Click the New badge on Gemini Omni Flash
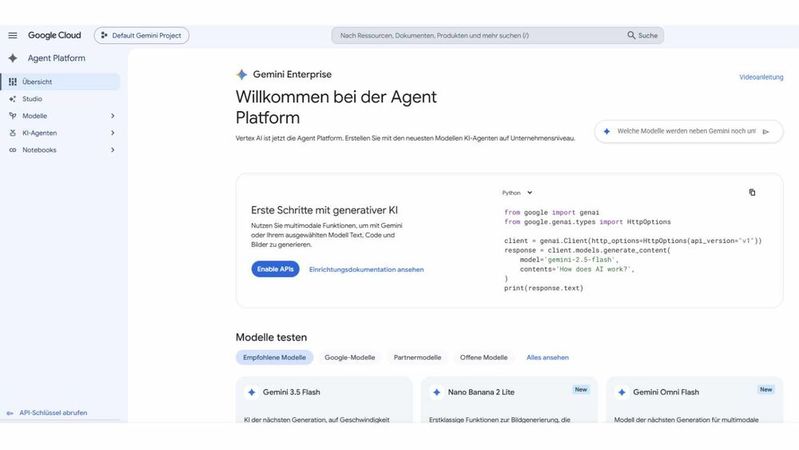 point(766,389)
